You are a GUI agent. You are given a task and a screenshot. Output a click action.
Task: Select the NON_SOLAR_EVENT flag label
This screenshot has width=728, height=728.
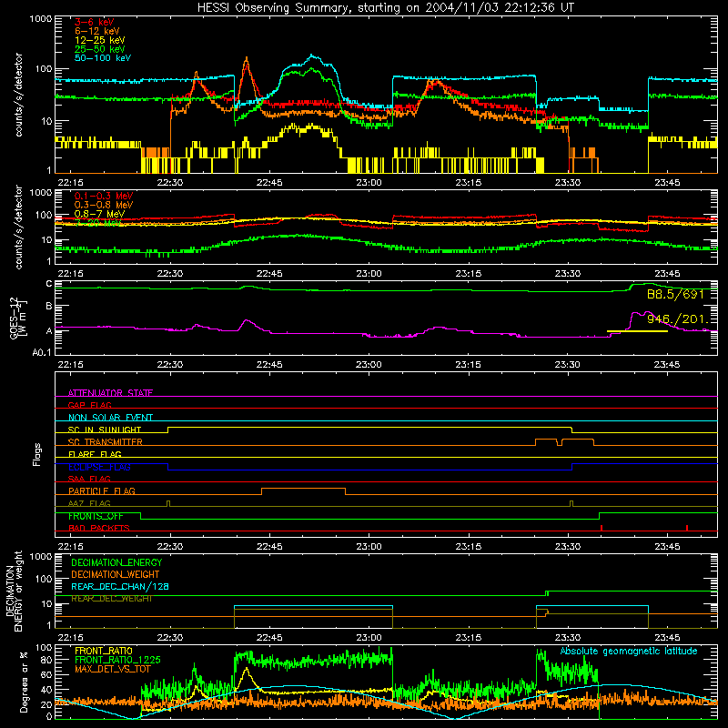click(x=110, y=418)
